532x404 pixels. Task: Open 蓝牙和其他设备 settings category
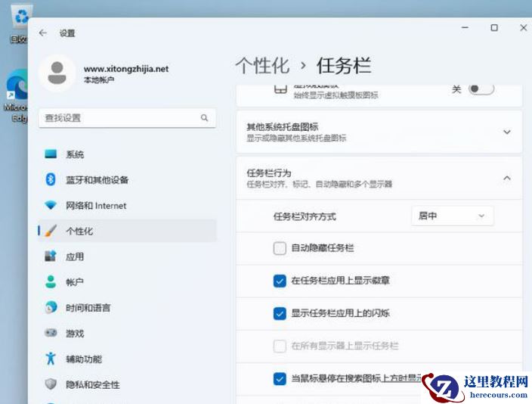[128, 180]
